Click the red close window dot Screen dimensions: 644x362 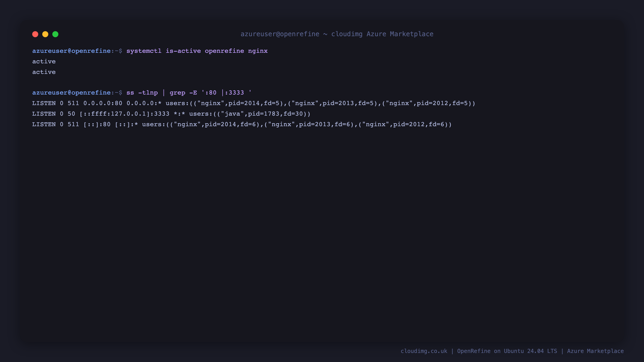35,34
